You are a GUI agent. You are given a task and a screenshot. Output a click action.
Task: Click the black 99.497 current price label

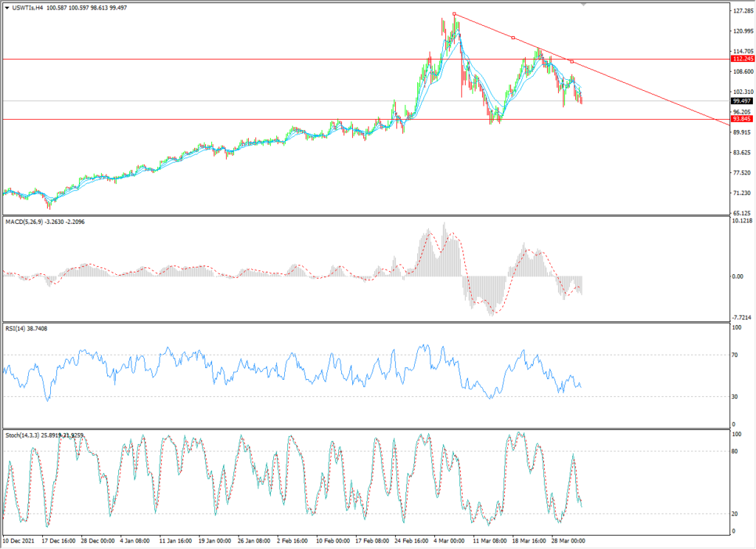click(x=743, y=100)
